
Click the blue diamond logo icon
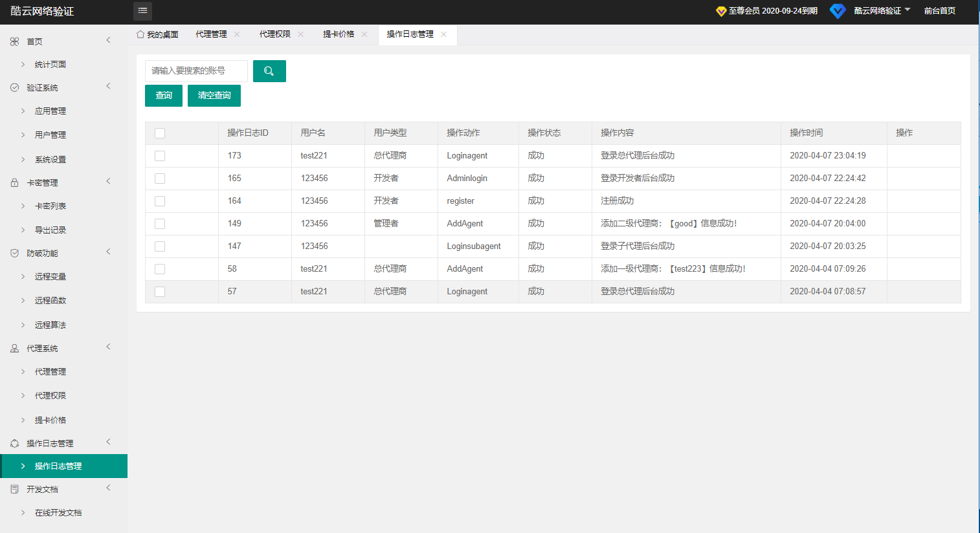point(838,11)
